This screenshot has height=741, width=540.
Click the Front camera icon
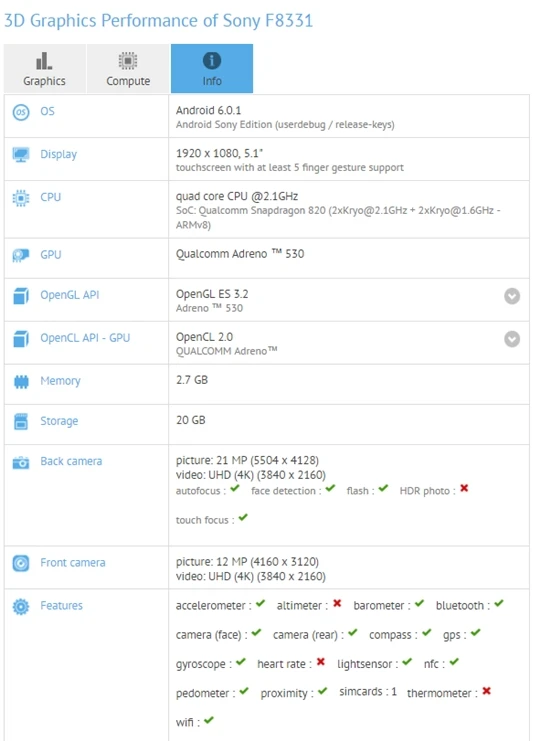[21, 563]
